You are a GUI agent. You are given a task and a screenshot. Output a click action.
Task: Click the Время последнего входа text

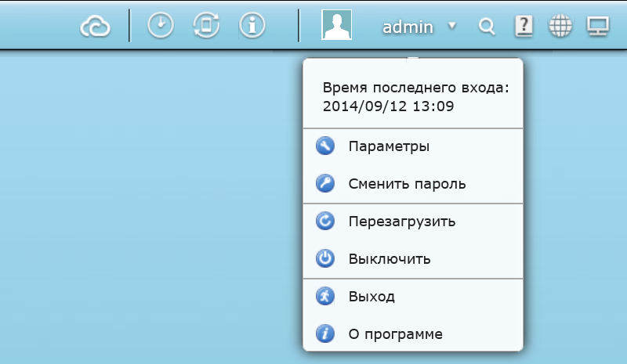416,88
